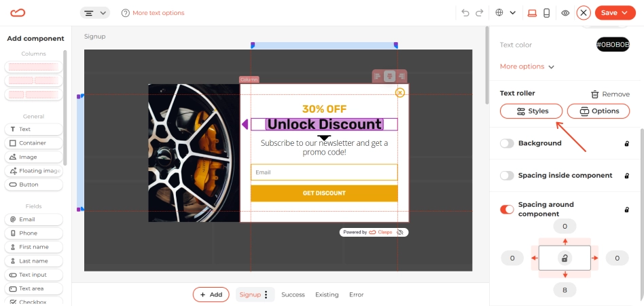Open the text color swatch #0B0B0B

(x=613, y=45)
